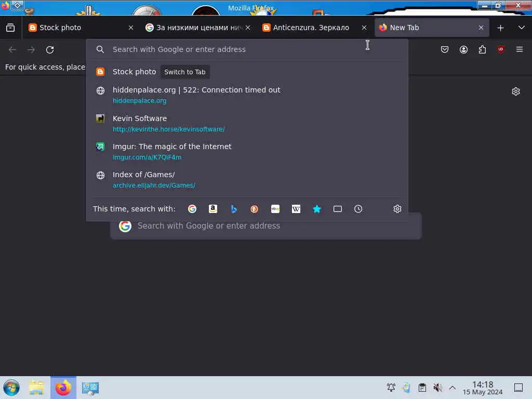Close the New Tab tab
This screenshot has height=399, width=532.
481,28
